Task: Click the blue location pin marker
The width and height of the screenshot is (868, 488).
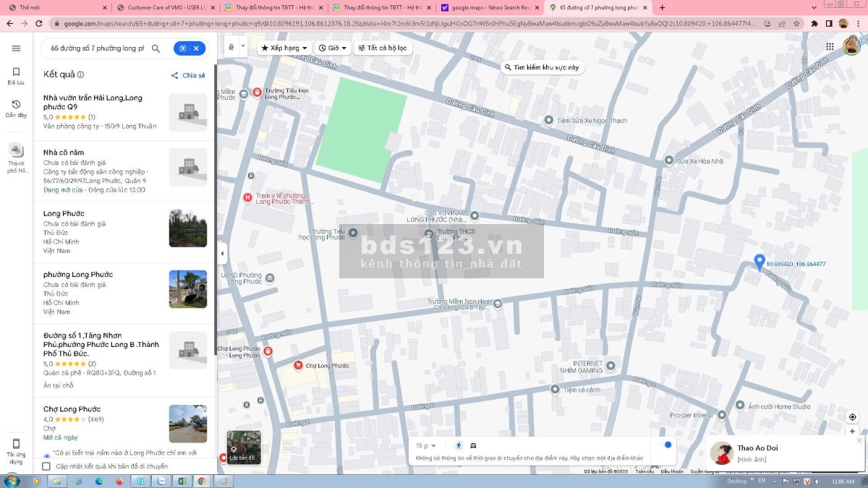Action: click(759, 261)
